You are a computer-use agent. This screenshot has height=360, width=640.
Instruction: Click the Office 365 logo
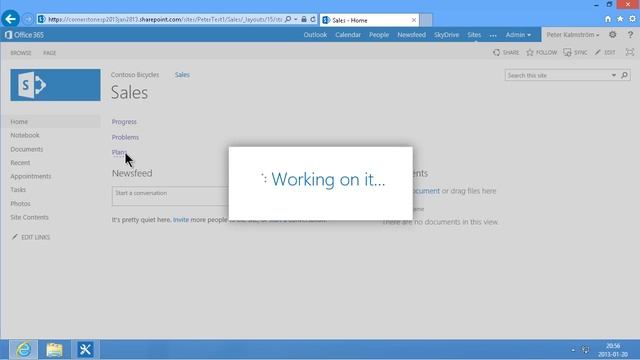24,35
